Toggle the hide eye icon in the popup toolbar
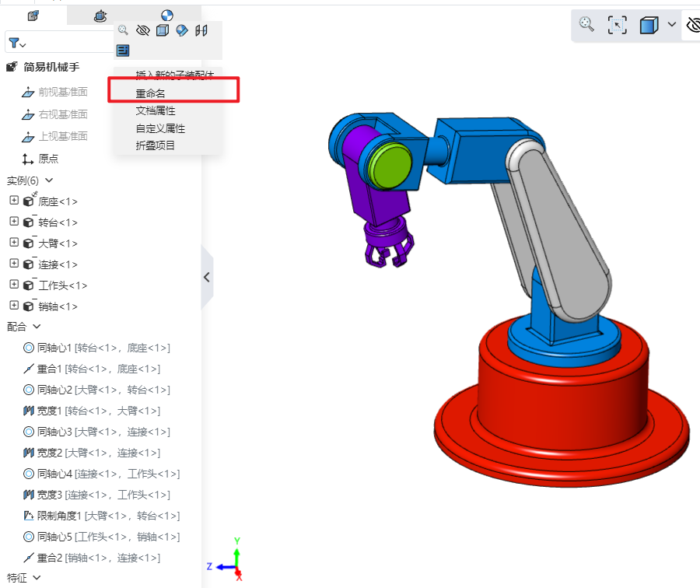The height and width of the screenshot is (588, 700). pos(142,30)
